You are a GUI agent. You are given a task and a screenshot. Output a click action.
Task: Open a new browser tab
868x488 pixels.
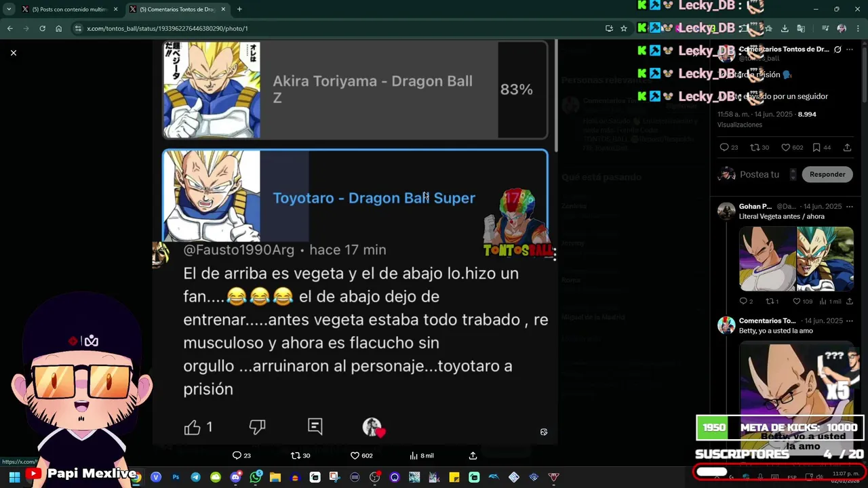(239, 9)
